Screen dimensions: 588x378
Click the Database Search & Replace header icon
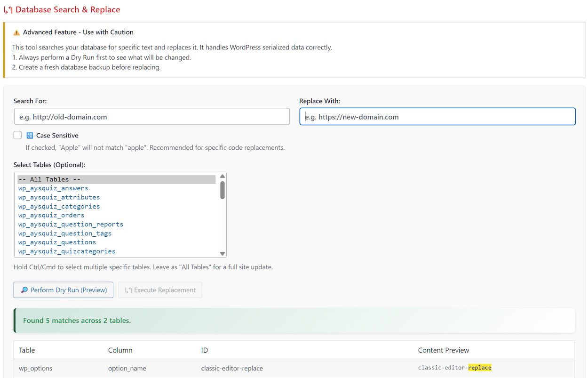(x=8, y=10)
